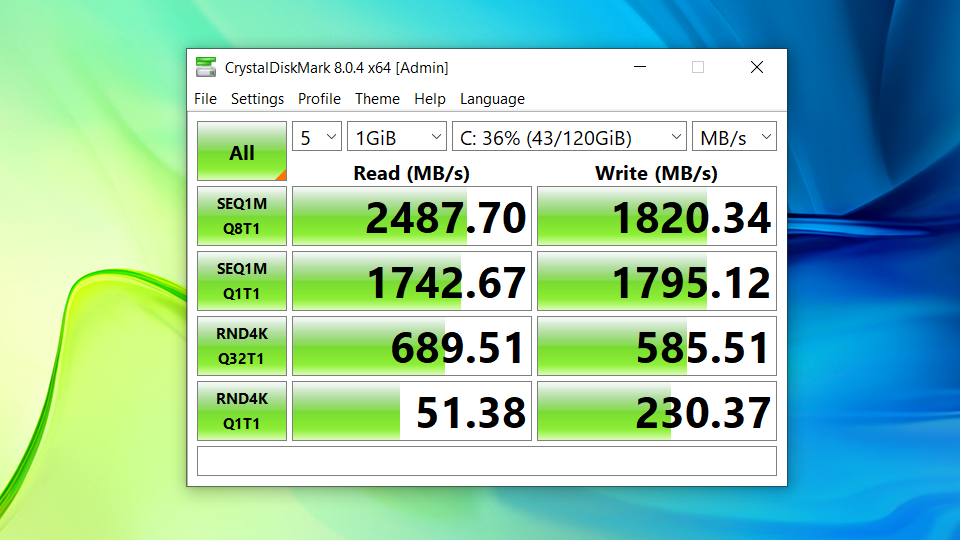Click the 1795.12 write result
The height and width of the screenshot is (540, 960).
point(657,281)
